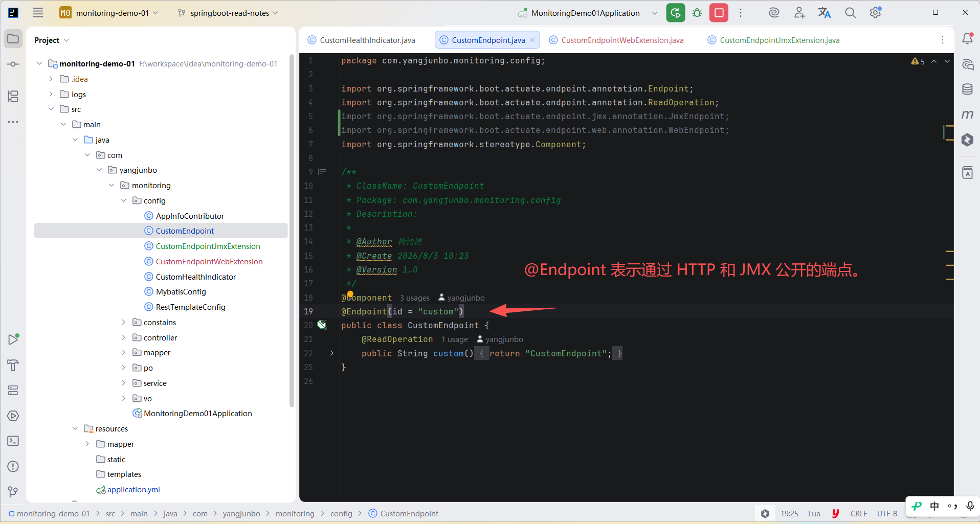The height and width of the screenshot is (524, 980).
Task: Click the Lua status bar widget
Action: click(814, 513)
